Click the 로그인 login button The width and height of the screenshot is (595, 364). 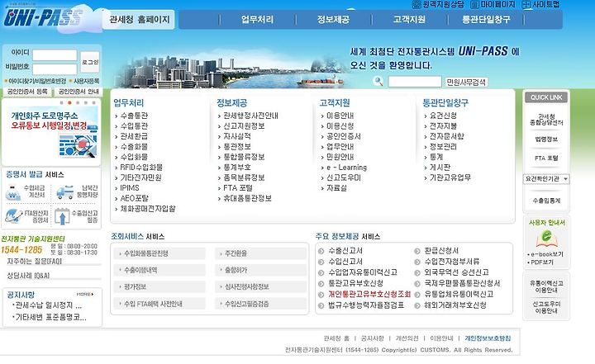point(90,62)
